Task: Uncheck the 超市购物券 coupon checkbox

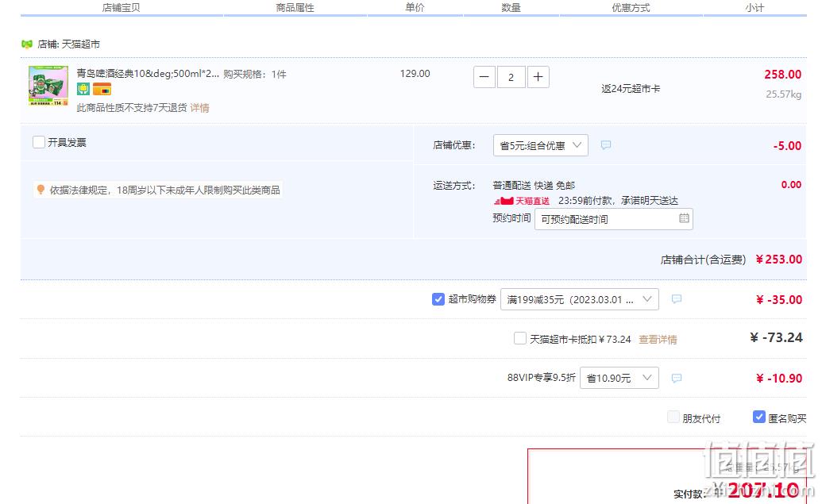Action: (x=438, y=299)
